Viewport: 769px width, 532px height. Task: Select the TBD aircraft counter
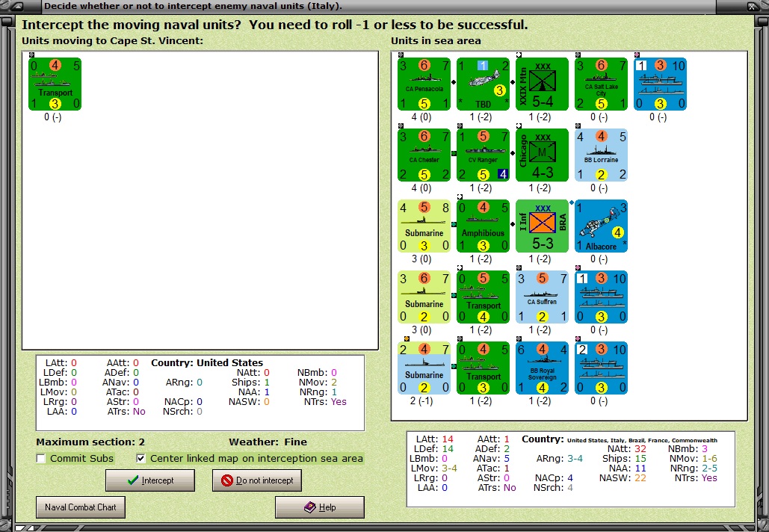coord(483,84)
